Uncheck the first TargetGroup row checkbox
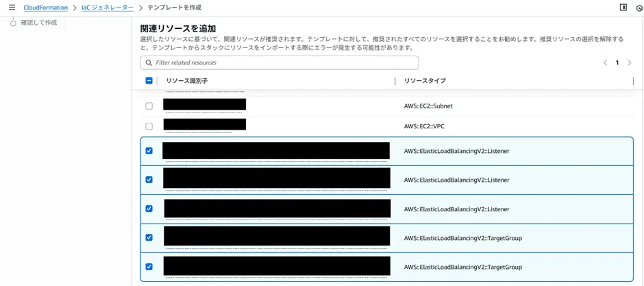The image size is (644, 286). (149, 237)
